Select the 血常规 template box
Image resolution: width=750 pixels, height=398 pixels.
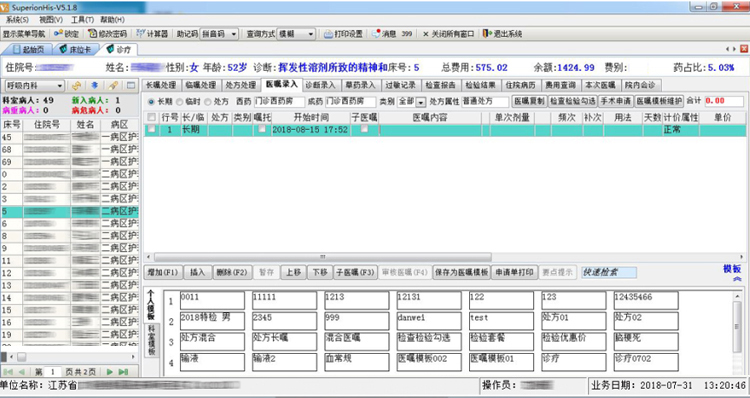coord(356,362)
